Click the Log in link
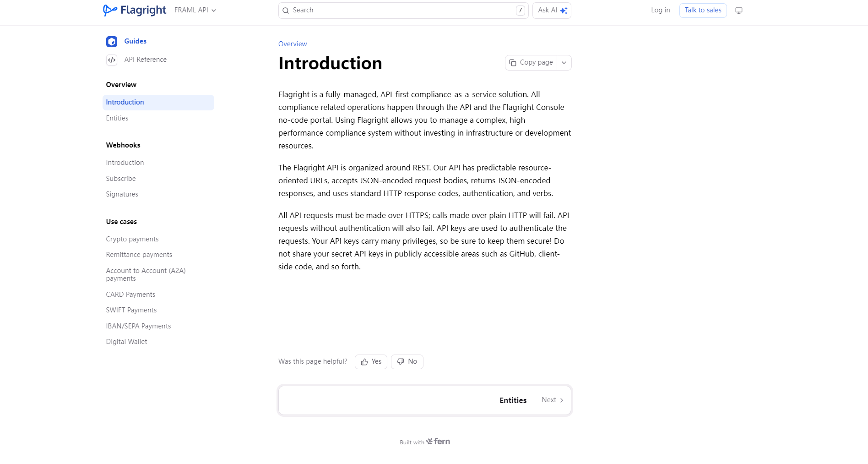This screenshot has width=868, height=464. (660, 11)
